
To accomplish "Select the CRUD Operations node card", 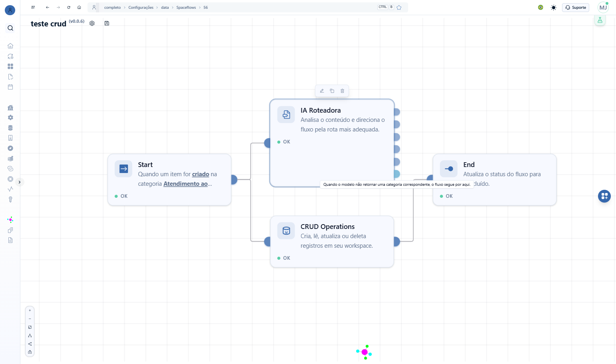I will tap(332, 242).
